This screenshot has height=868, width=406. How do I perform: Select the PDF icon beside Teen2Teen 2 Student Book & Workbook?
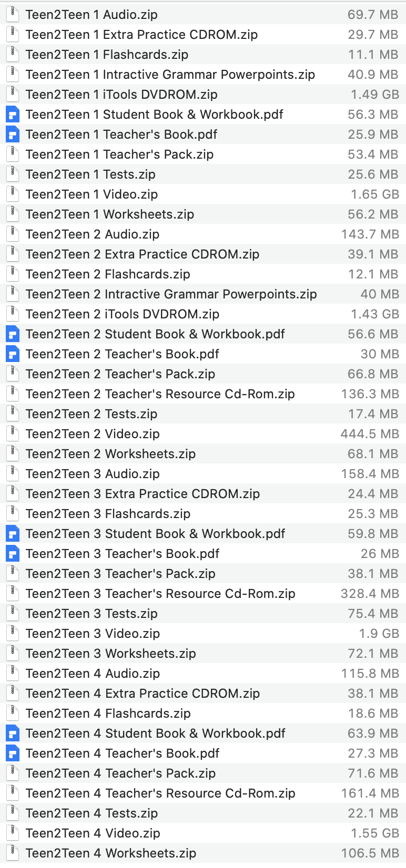click(13, 334)
